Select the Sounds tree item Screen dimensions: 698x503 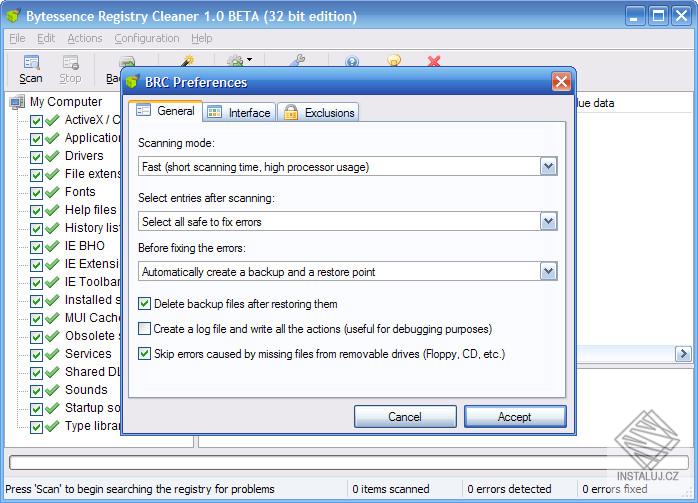tap(86, 389)
